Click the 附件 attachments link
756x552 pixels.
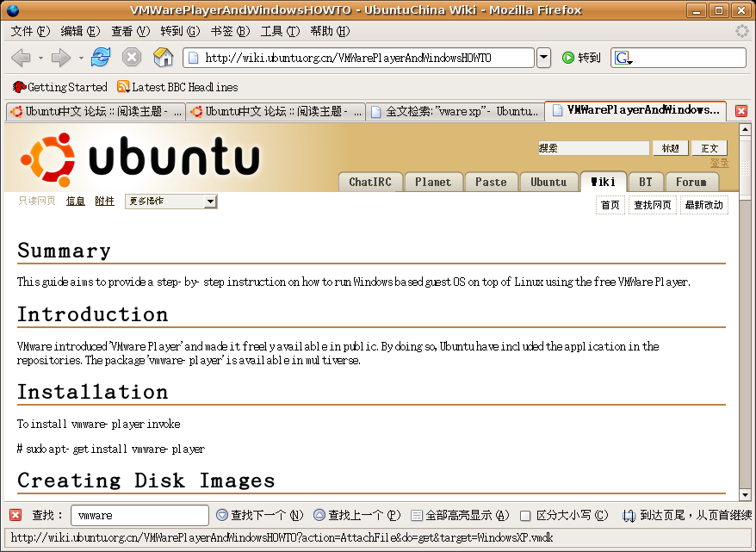pos(105,201)
